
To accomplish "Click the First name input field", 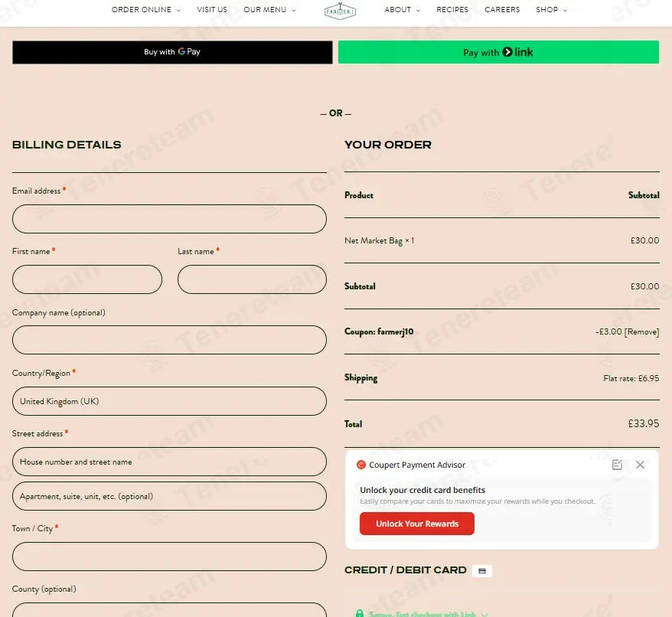I will tap(87, 279).
